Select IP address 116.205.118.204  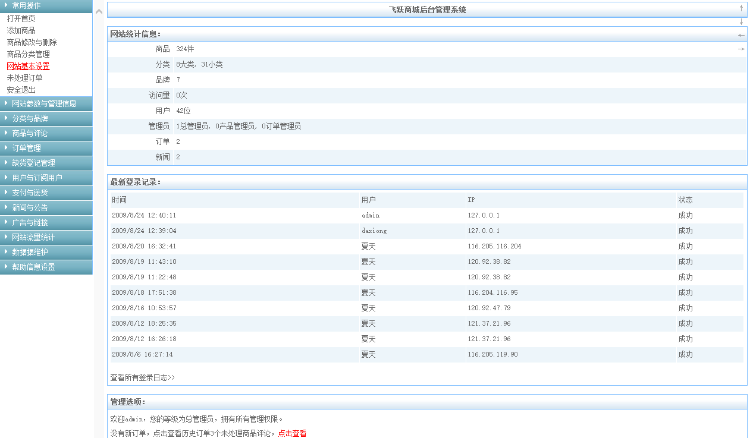[494, 246]
